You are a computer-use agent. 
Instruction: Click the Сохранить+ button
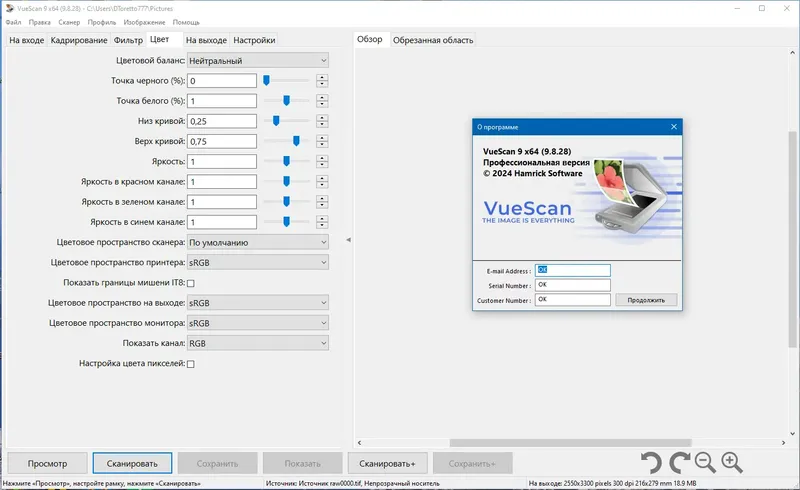472,463
